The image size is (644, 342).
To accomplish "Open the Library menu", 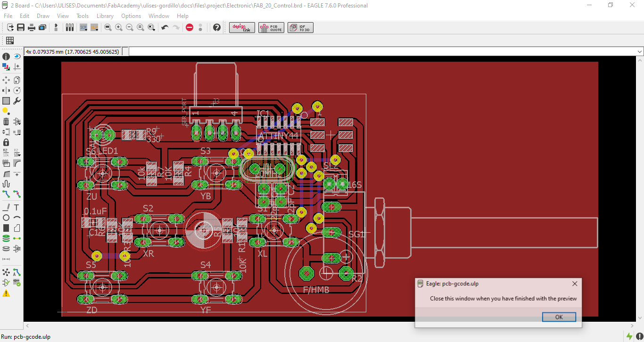I will pyautogui.click(x=105, y=16).
